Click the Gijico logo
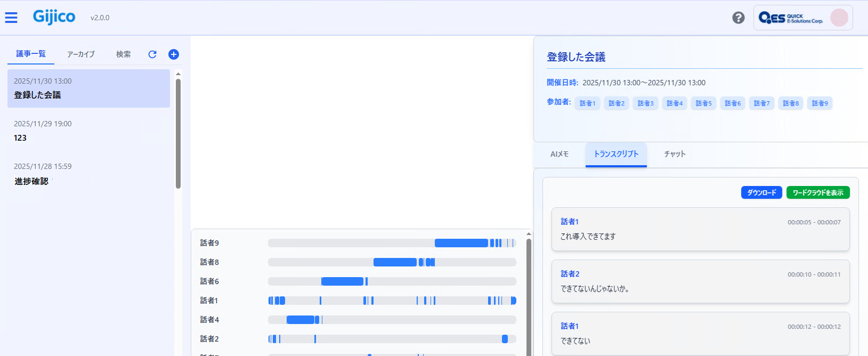Screen dimensions: 868x356 pyautogui.click(x=54, y=17)
